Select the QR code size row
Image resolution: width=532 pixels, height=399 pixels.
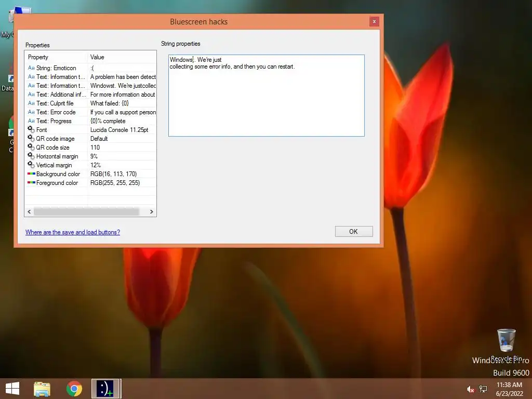(90, 147)
